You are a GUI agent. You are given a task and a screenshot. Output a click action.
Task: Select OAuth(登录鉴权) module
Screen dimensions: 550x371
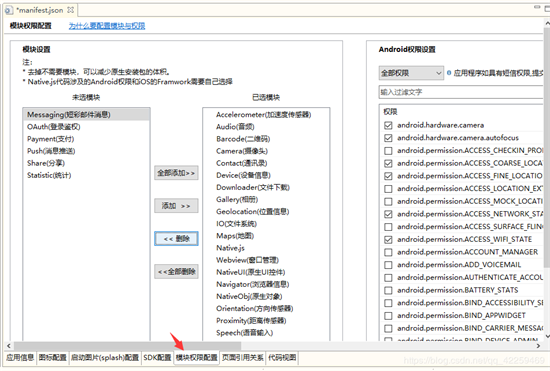86,127
